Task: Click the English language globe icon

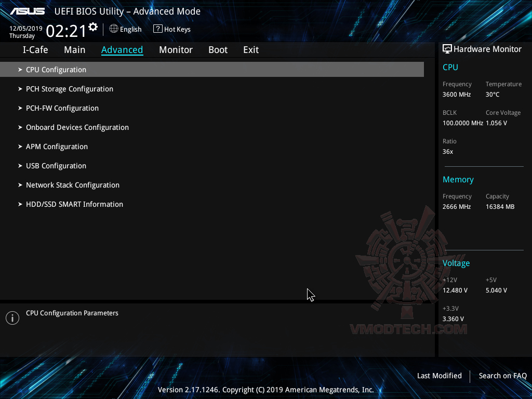Action: point(114,29)
